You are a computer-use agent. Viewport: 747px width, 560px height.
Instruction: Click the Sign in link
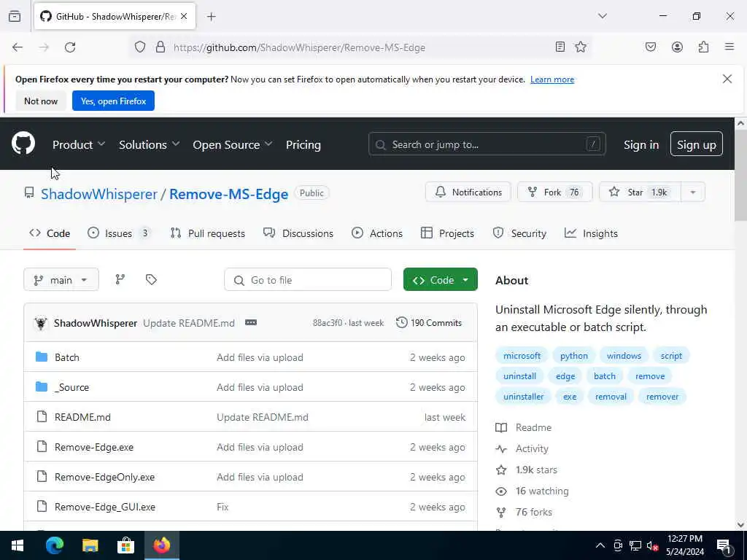point(641,145)
